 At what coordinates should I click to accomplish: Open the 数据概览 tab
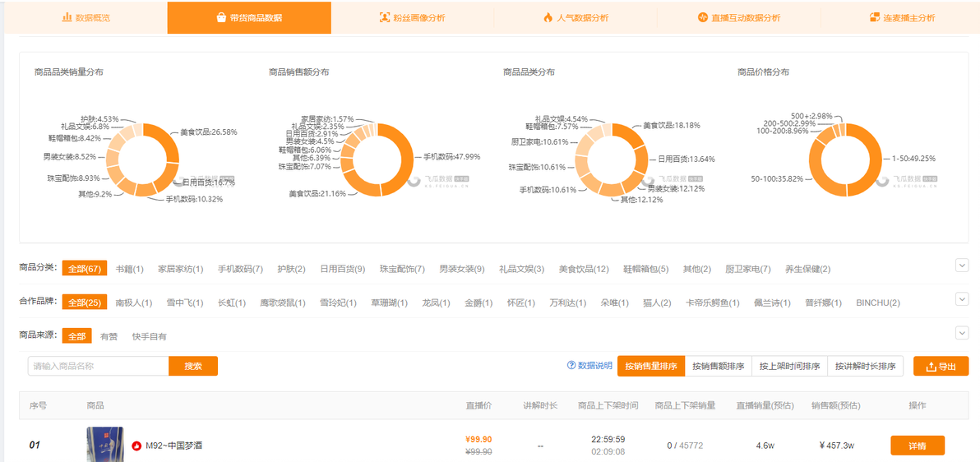(86, 17)
